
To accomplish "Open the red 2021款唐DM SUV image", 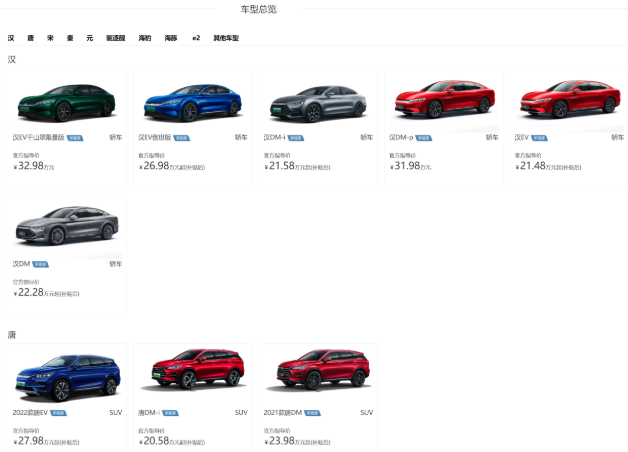I will point(319,369).
